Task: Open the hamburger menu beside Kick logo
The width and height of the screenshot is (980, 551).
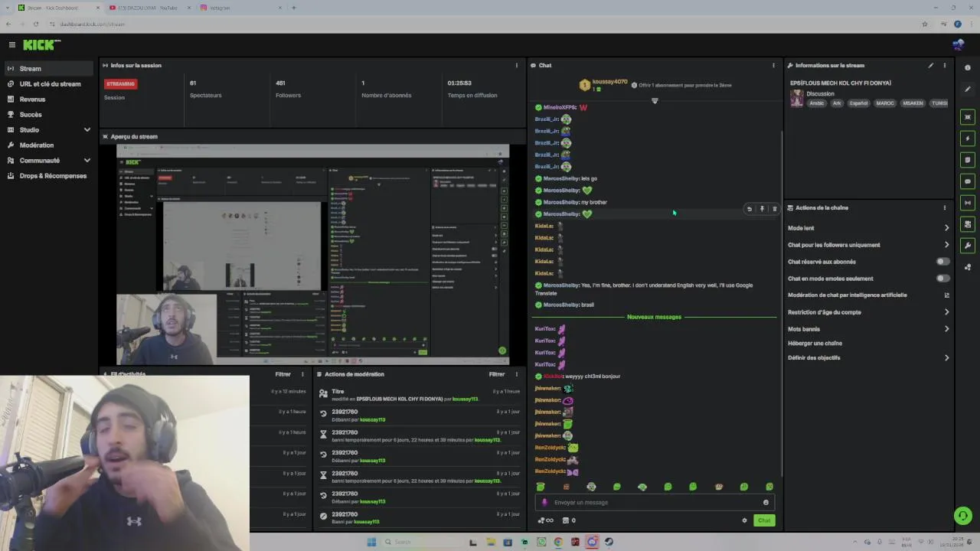Action: point(11,45)
